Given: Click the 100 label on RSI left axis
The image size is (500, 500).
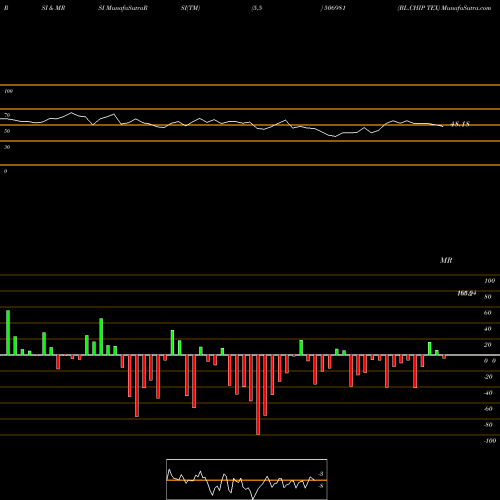Looking at the screenshot, I should pos(8,91).
